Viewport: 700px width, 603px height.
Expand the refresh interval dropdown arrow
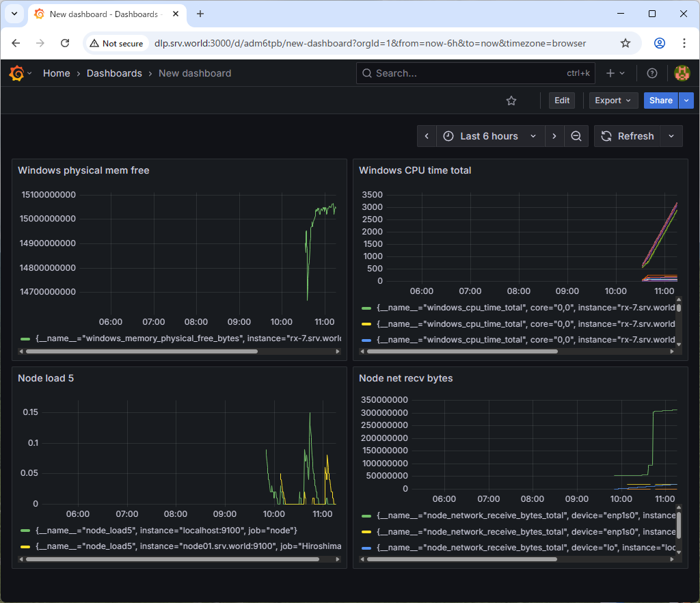pos(671,136)
